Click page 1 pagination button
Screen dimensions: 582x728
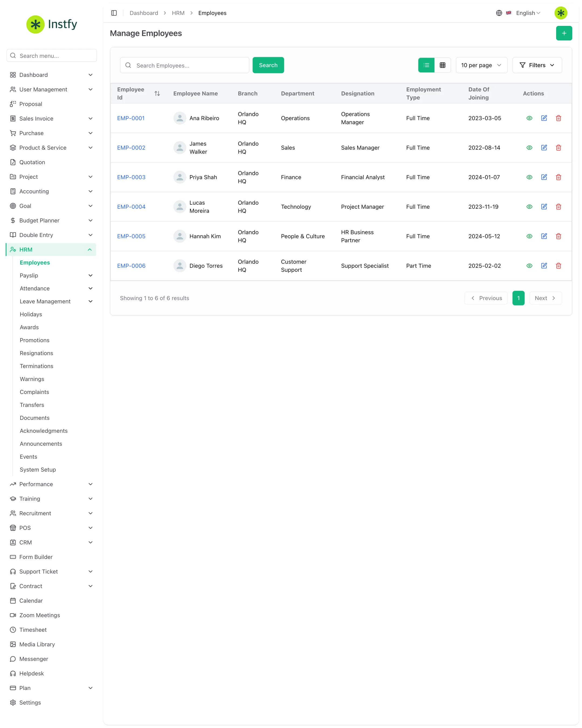coord(518,298)
